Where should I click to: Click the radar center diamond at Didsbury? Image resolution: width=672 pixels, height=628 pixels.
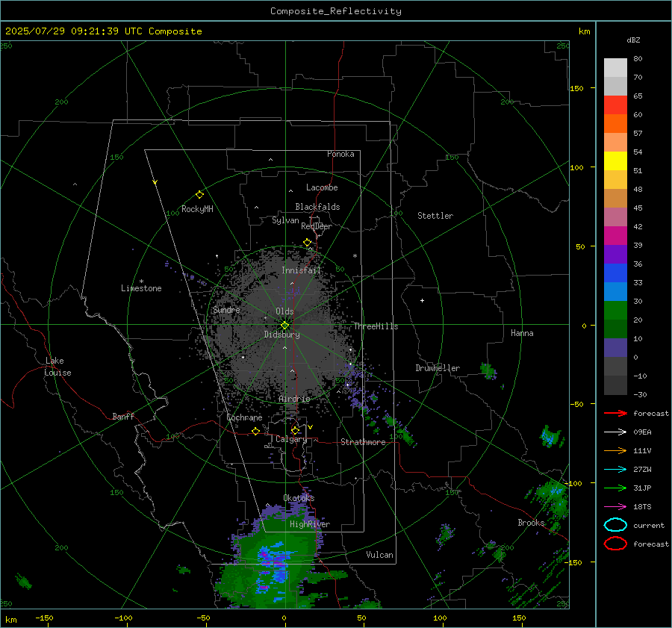[284, 326]
